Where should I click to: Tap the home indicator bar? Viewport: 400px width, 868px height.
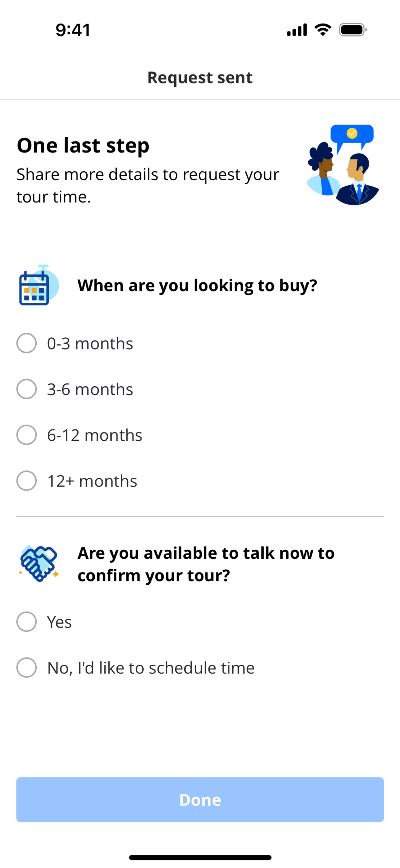200,857
